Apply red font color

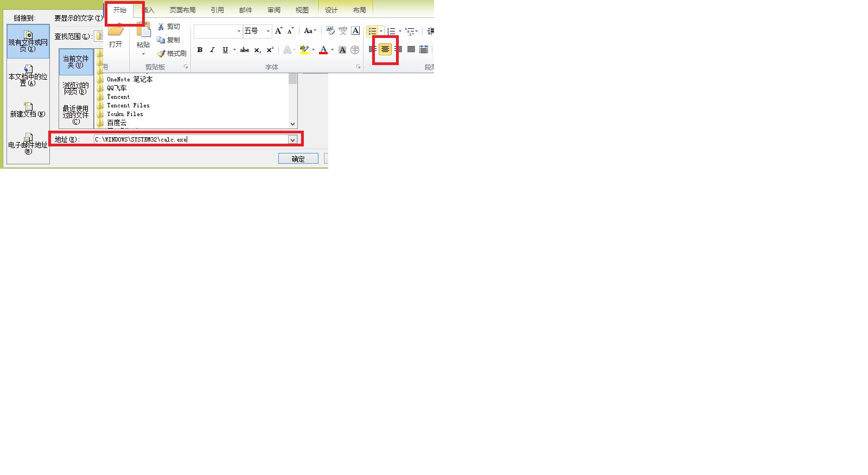pos(323,50)
